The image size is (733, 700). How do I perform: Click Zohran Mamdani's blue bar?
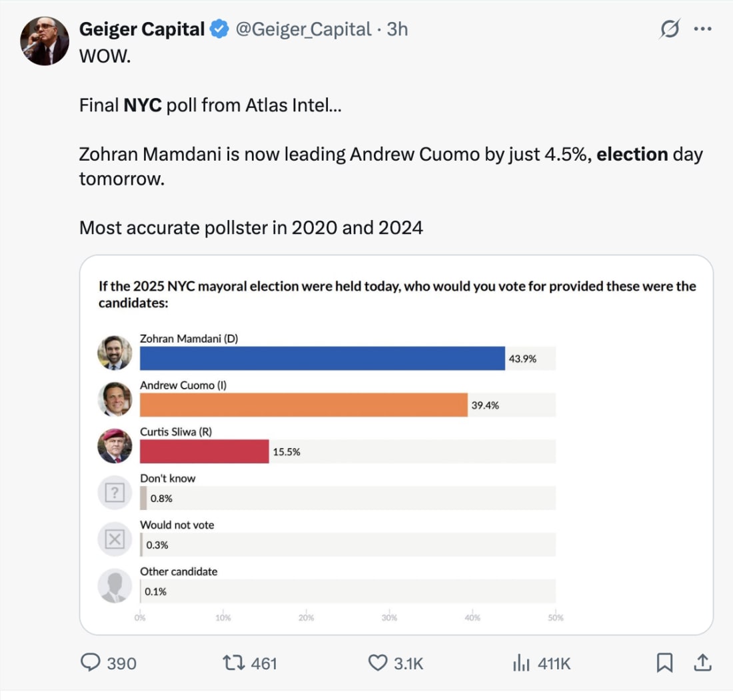(x=322, y=359)
